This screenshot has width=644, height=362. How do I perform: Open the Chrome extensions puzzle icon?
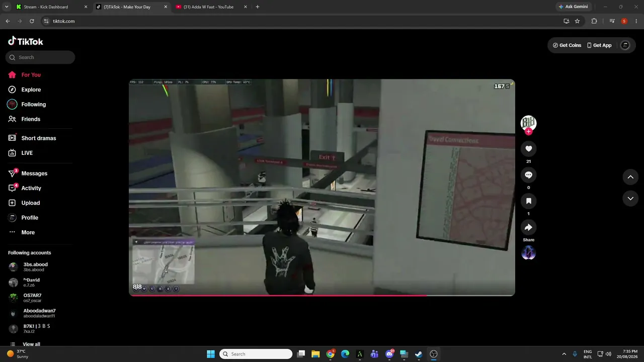594,21
